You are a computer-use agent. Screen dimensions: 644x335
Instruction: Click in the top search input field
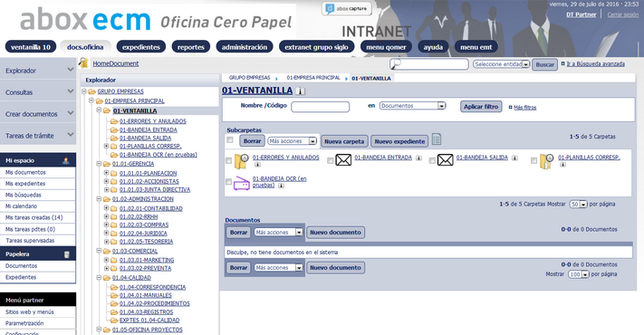point(428,64)
